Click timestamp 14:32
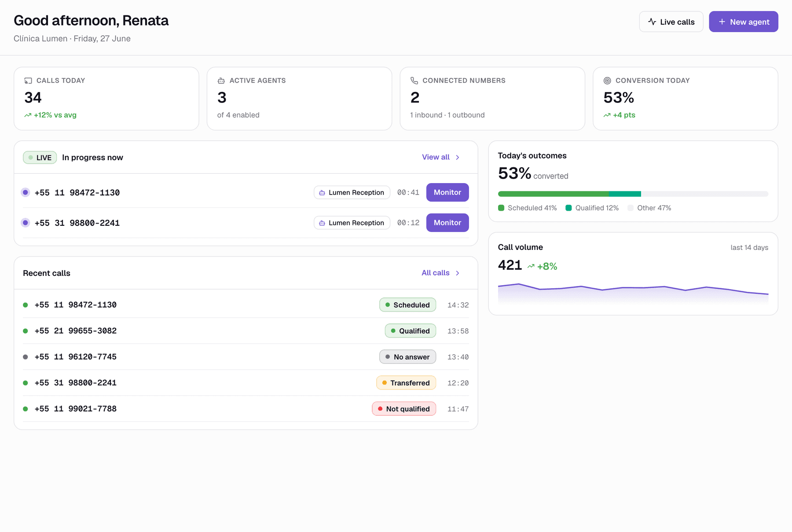The width and height of the screenshot is (792, 532). (x=458, y=305)
